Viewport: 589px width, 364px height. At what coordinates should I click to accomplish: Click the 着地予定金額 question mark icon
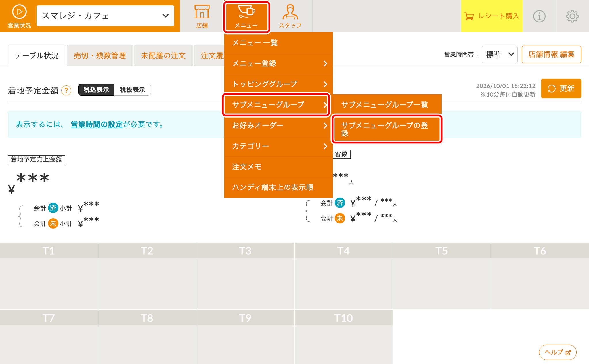pos(66,91)
